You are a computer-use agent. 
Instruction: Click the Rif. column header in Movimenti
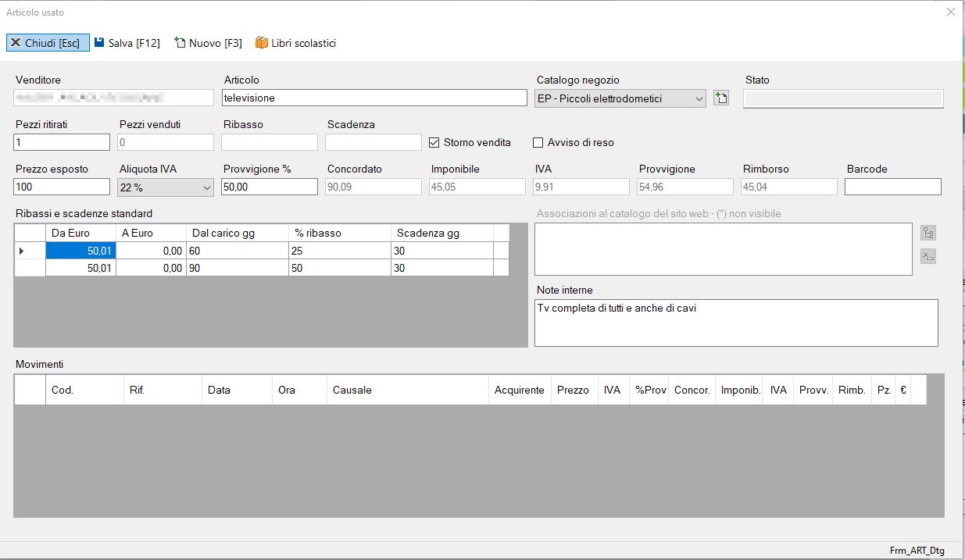click(x=163, y=390)
